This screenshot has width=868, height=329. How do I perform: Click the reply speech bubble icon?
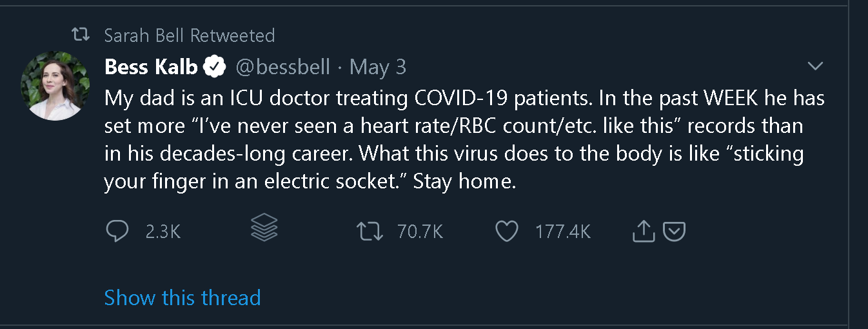click(x=117, y=231)
